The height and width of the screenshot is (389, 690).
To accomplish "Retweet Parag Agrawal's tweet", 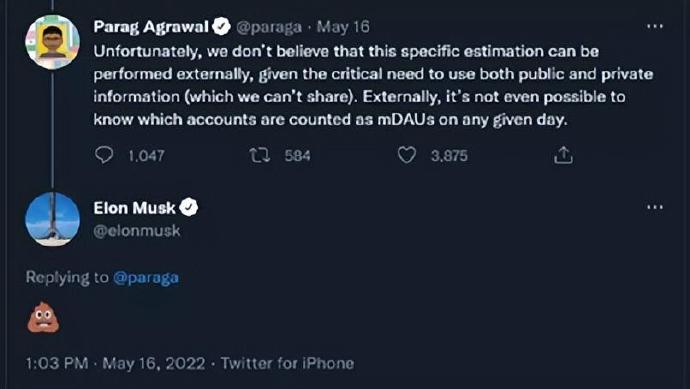I will pyautogui.click(x=260, y=155).
